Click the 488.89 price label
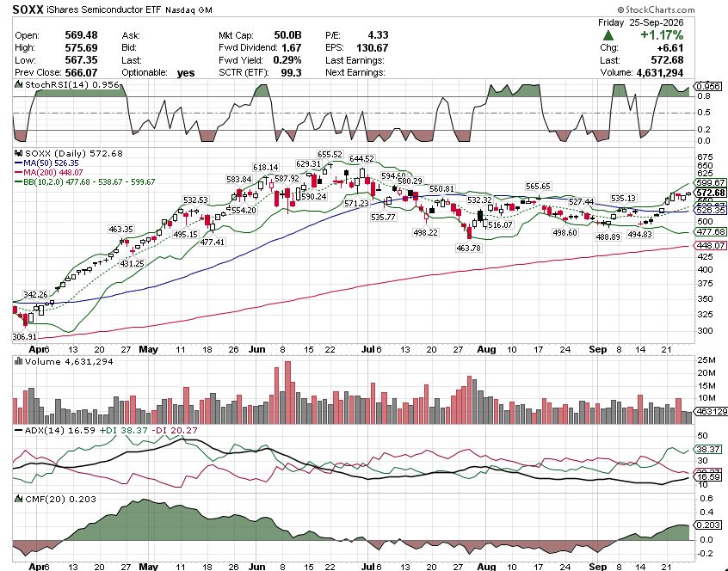The width and height of the screenshot is (728, 571). [x=608, y=236]
